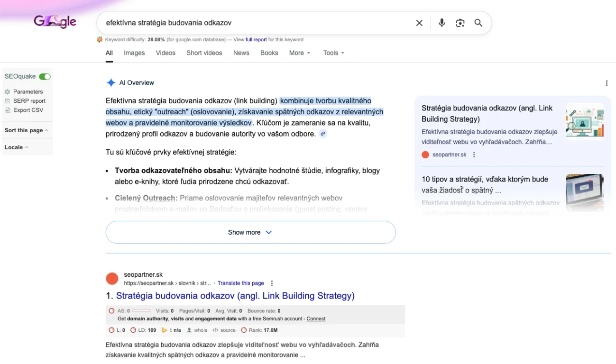This screenshot has height=364, width=616.
Task: Collapse the Locale section
Action: pos(17,147)
